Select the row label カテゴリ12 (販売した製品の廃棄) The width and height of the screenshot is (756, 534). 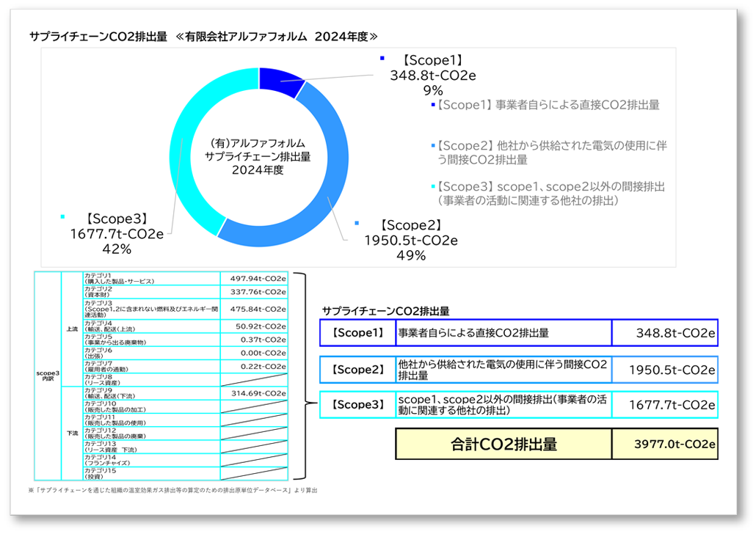click(x=151, y=434)
